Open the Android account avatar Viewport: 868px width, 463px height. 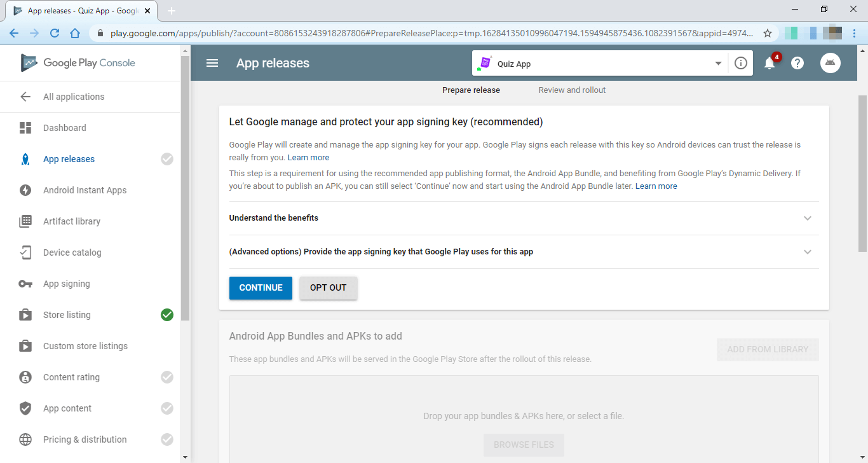click(831, 63)
